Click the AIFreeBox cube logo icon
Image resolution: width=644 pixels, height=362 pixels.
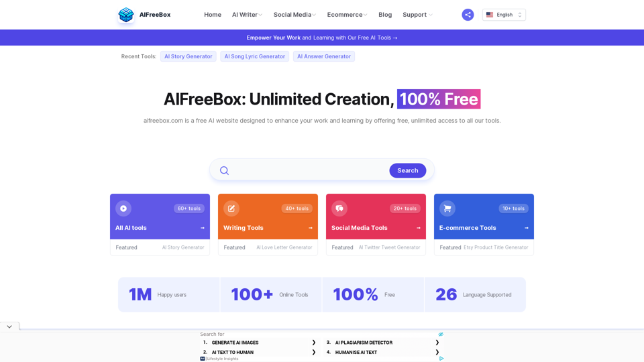(x=126, y=15)
